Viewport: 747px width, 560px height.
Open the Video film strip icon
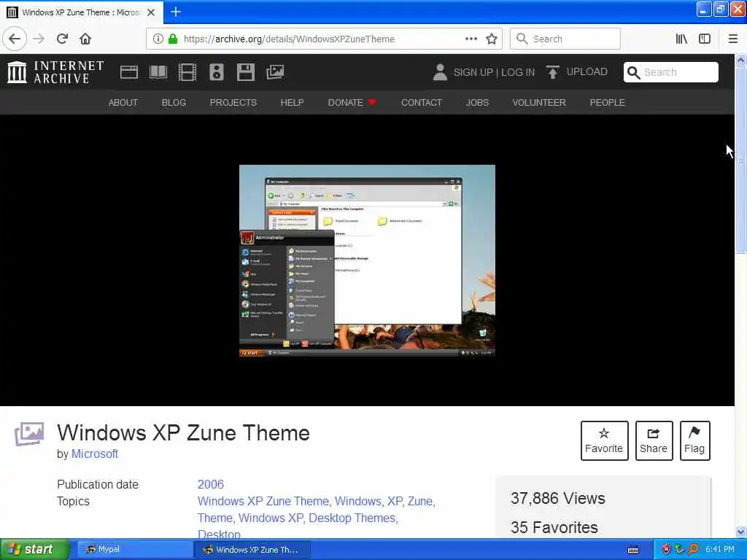[x=187, y=72]
